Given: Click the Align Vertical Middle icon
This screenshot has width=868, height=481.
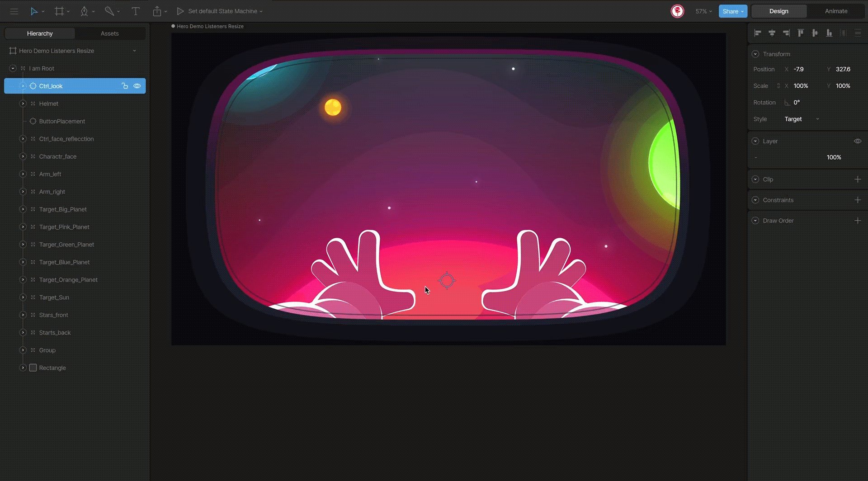Looking at the screenshot, I should click(x=815, y=33).
